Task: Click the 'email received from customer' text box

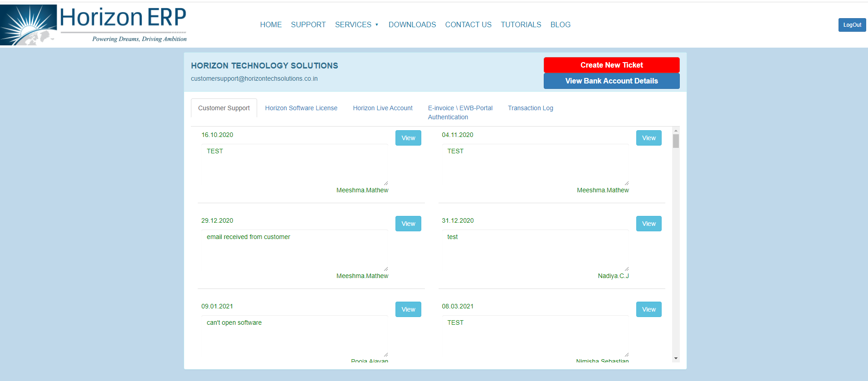Action: (x=295, y=251)
